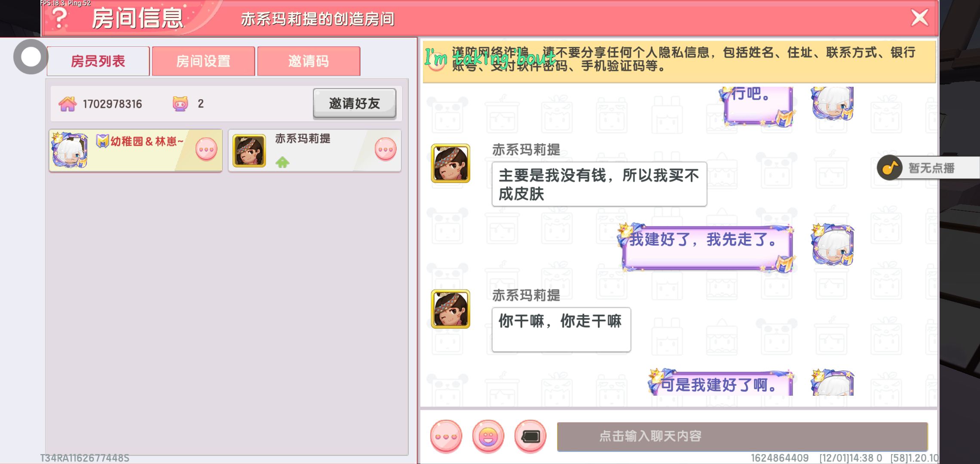Click the house room ID icon

click(67, 104)
